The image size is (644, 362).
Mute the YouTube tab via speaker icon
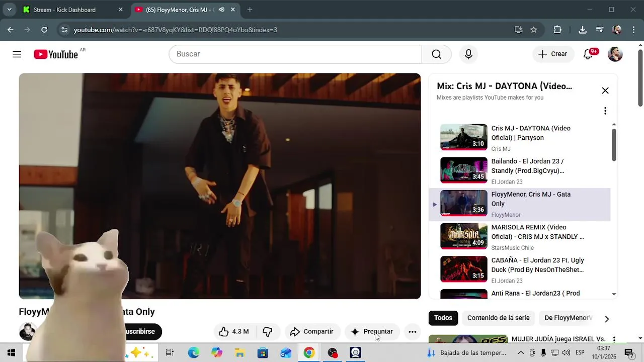[221, 10]
